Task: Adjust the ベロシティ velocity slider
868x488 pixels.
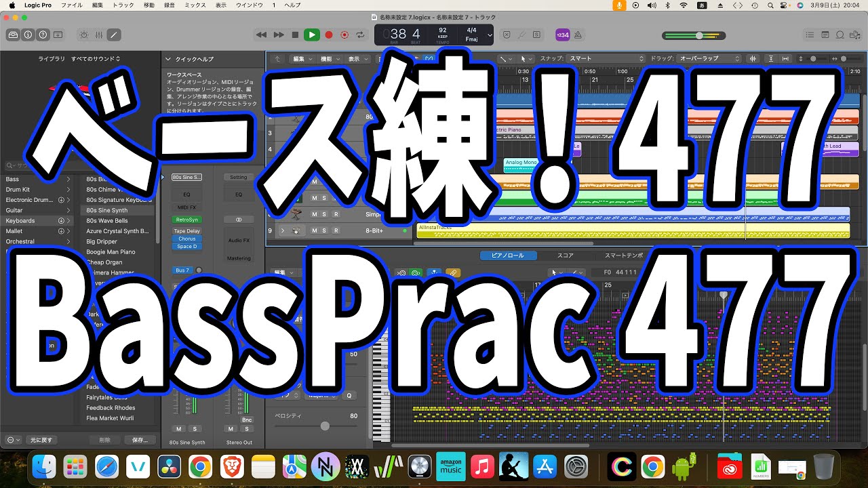Action: point(325,426)
